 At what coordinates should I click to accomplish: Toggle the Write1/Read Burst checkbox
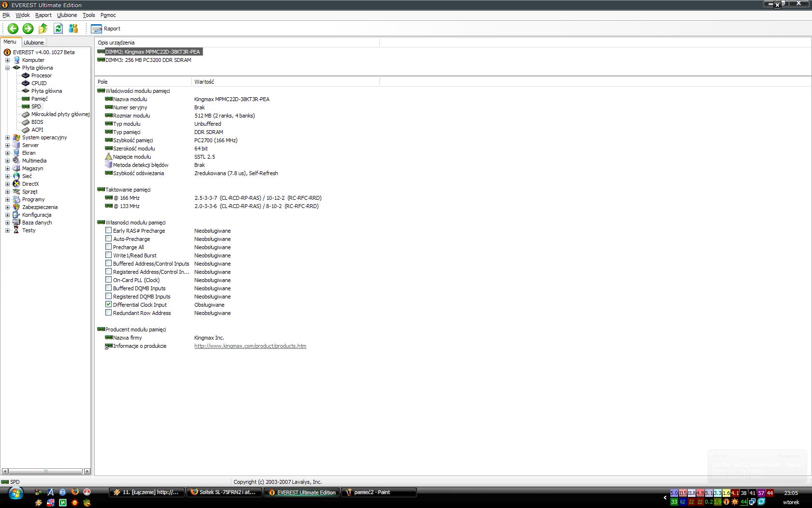109,255
